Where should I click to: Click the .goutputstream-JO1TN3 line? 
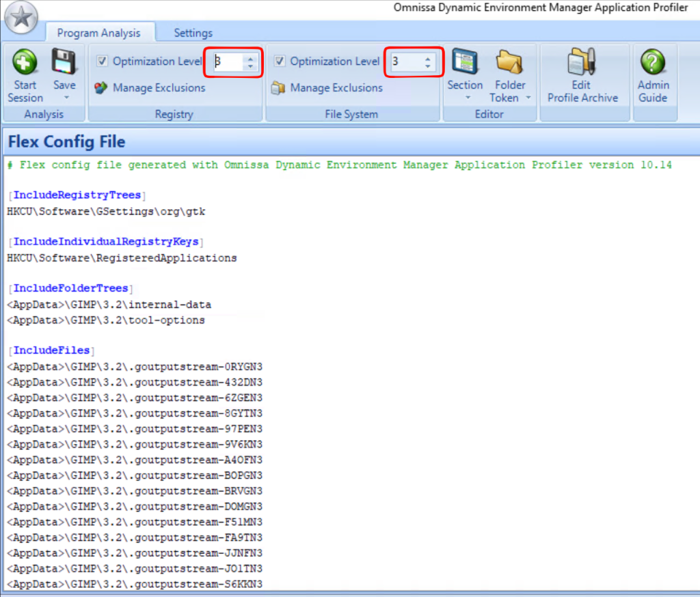pyautogui.click(x=135, y=568)
